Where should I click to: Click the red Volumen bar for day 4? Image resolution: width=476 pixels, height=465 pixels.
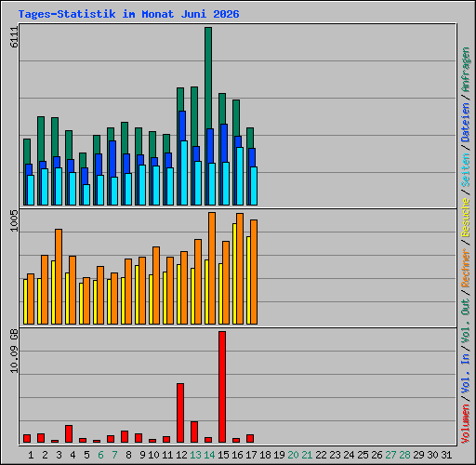69,433
